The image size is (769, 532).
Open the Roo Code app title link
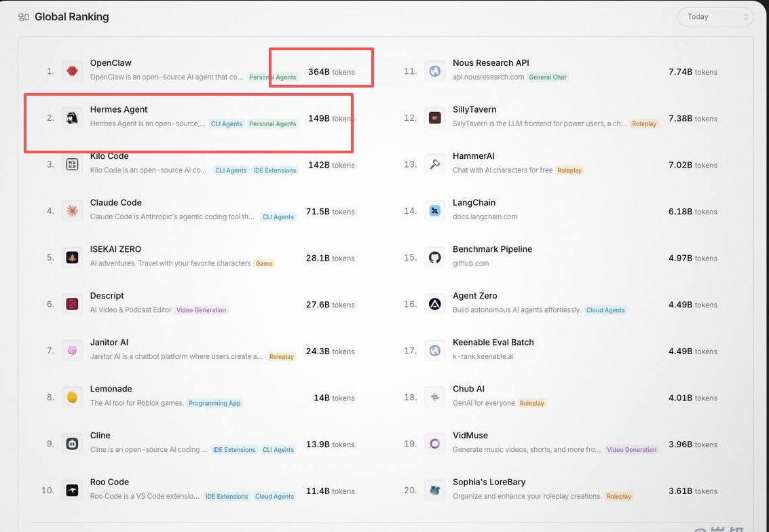pyautogui.click(x=109, y=482)
